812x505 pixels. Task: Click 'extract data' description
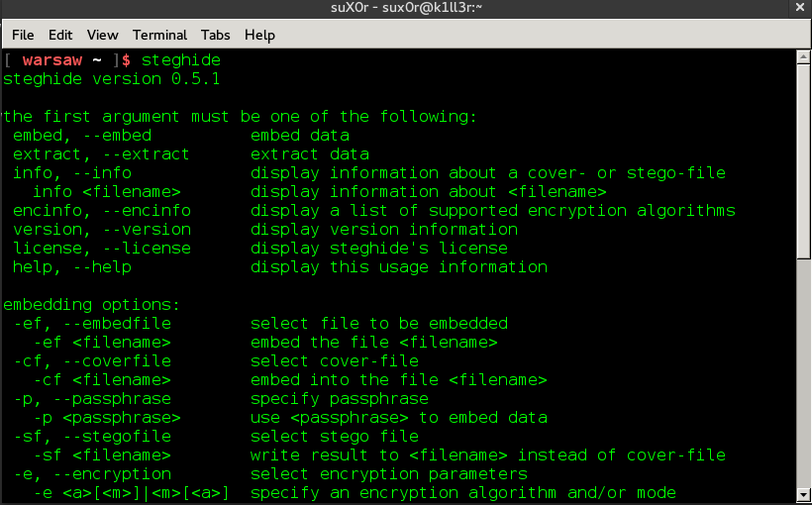[x=310, y=153]
